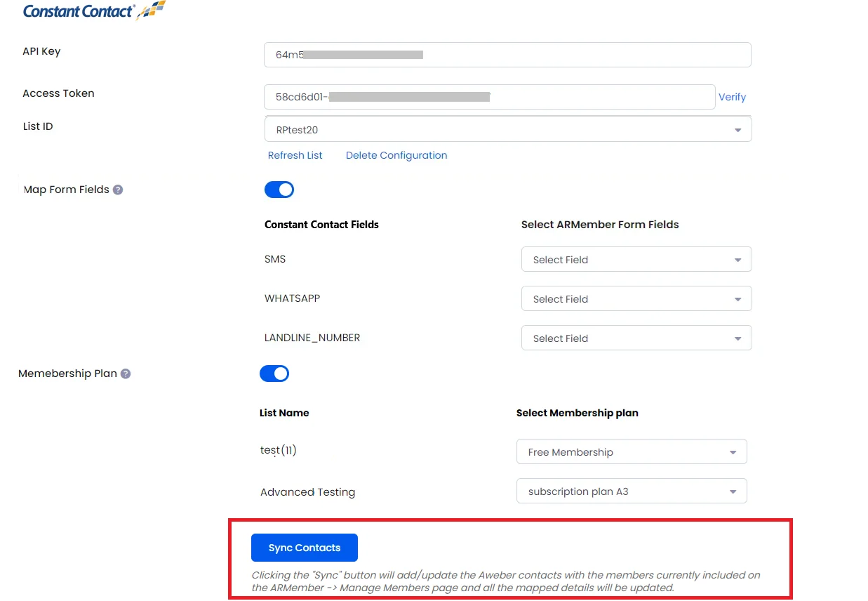Select the 'Constant Contact Fields' column heading

(x=321, y=225)
